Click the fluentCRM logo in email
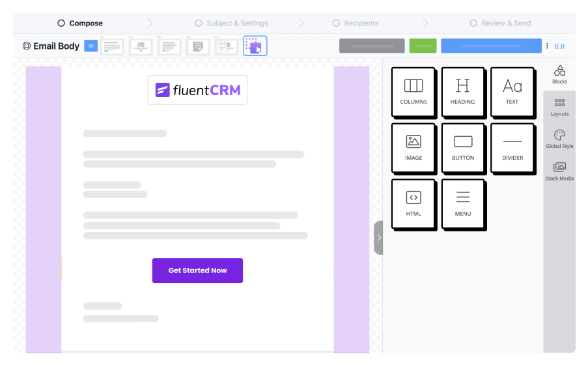 pyautogui.click(x=197, y=90)
